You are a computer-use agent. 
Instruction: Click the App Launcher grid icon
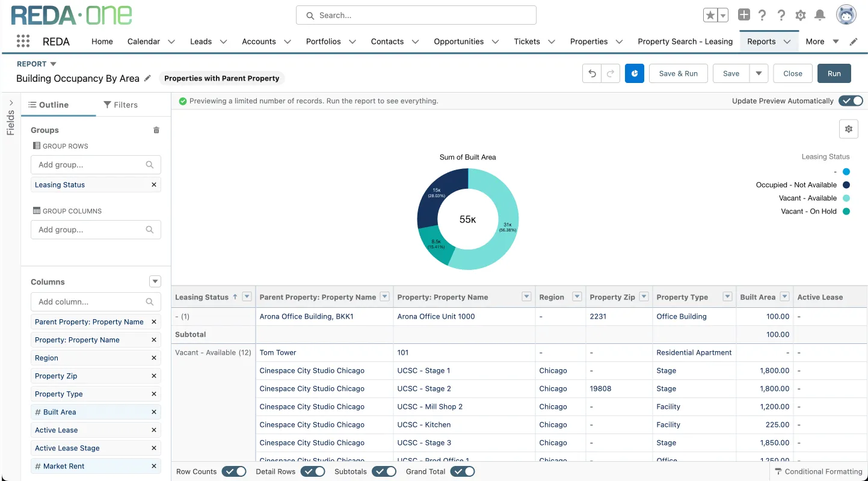point(23,41)
